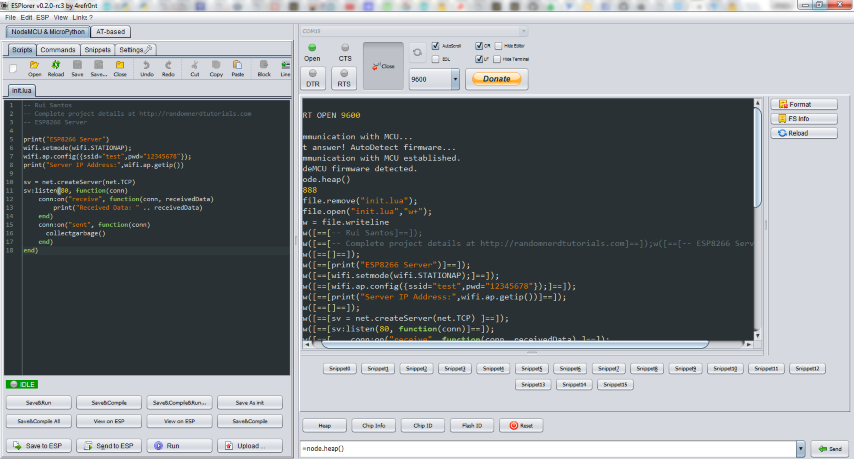Screen dimensions: 854x459
Task: Select the NodeMCU & MicroPython tab
Action: point(48,32)
